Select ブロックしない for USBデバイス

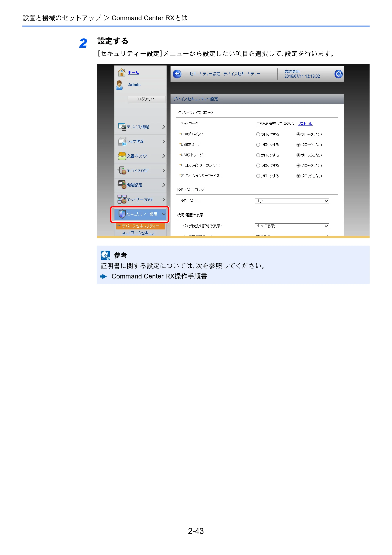pyautogui.click(x=299, y=134)
